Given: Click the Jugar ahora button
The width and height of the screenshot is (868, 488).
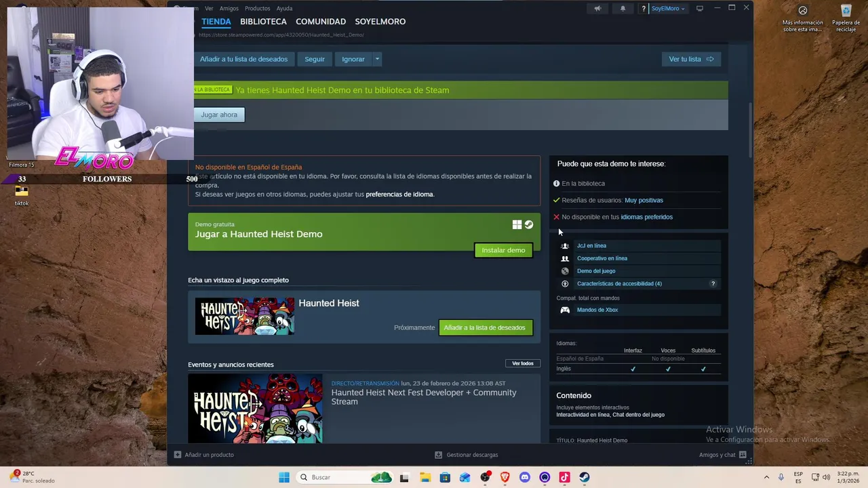Looking at the screenshot, I should (219, 115).
